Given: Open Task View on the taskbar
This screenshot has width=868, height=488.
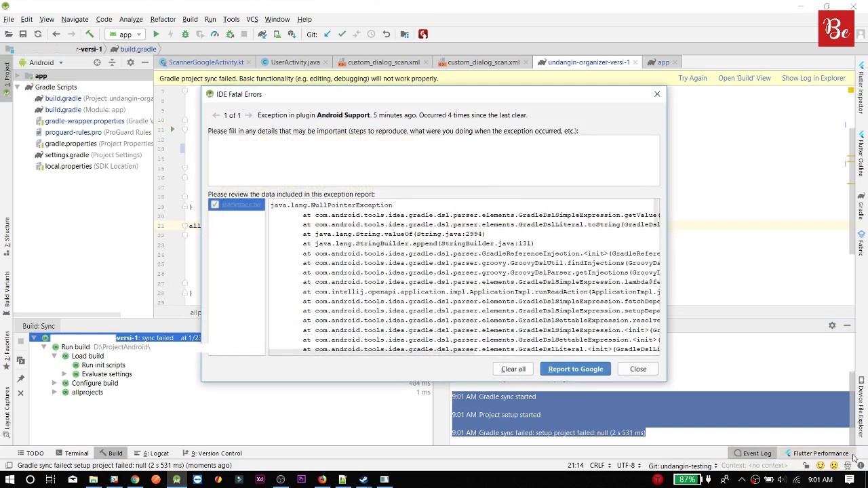Looking at the screenshot, I should point(50,479).
